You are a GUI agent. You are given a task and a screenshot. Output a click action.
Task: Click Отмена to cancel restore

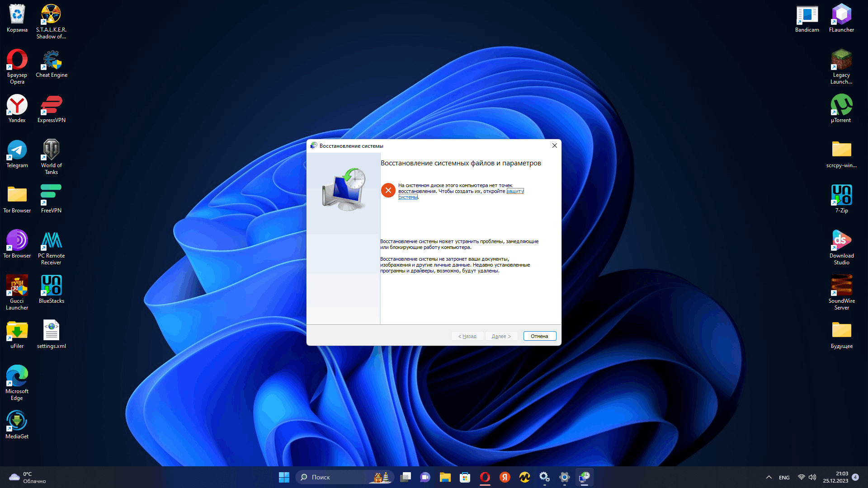point(539,335)
